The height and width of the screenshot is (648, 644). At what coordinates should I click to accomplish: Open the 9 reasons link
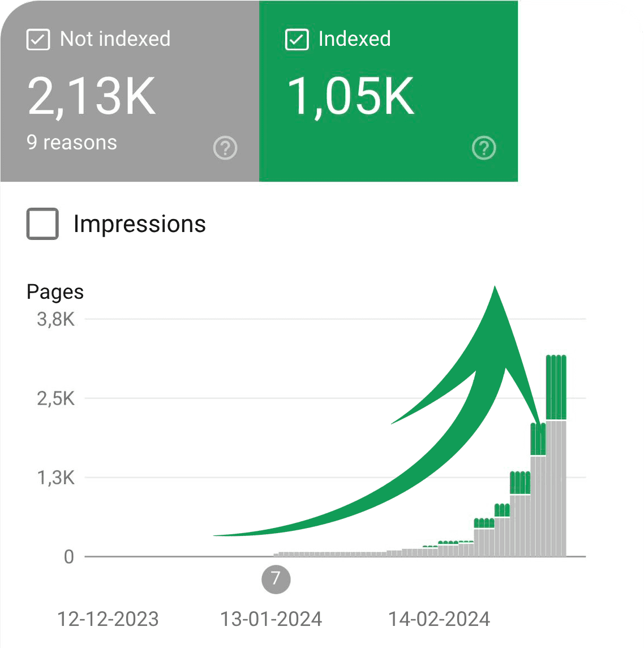72,143
